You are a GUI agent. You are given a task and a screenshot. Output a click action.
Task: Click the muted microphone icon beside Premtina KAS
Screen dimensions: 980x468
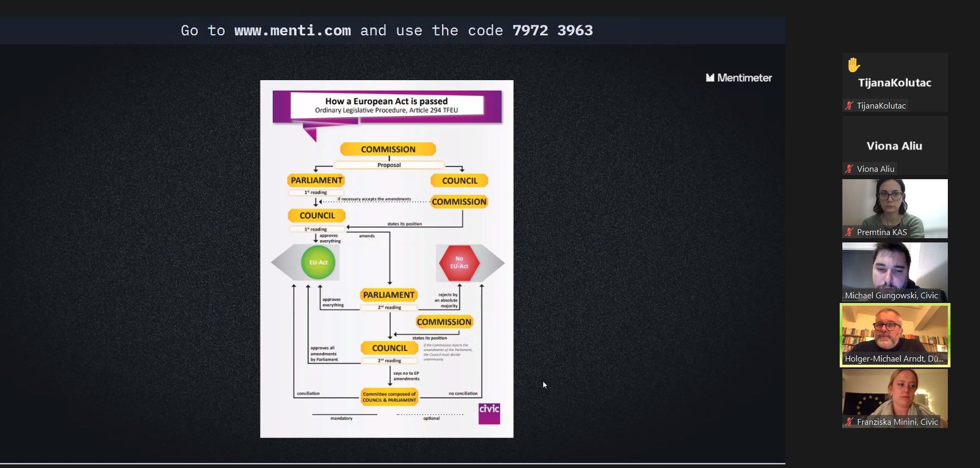849,232
